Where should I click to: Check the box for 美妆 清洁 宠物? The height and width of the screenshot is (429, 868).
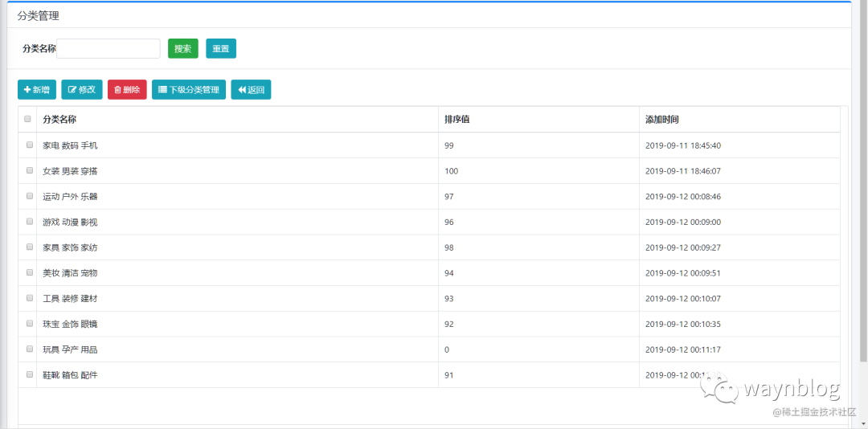click(30, 272)
